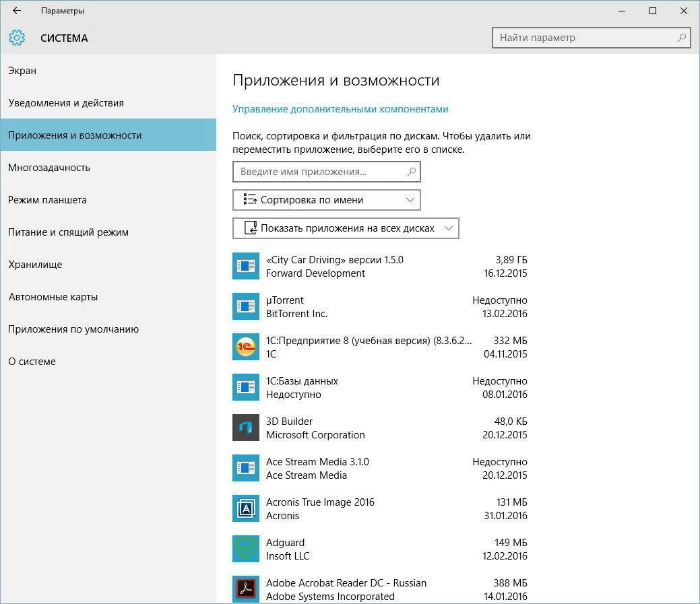Image resolution: width=700 pixels, height=604 pixels.
Task: Click the Найти параметр search field
Action: tap(591, 38)
